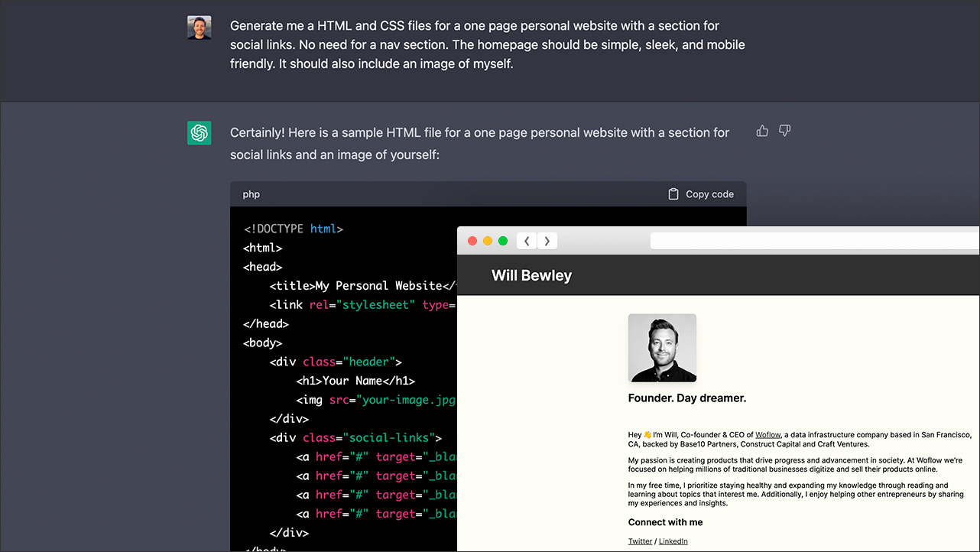Select the Founder. Day dreamer. tagline
The image size is (980, 552).
(686, 398)
